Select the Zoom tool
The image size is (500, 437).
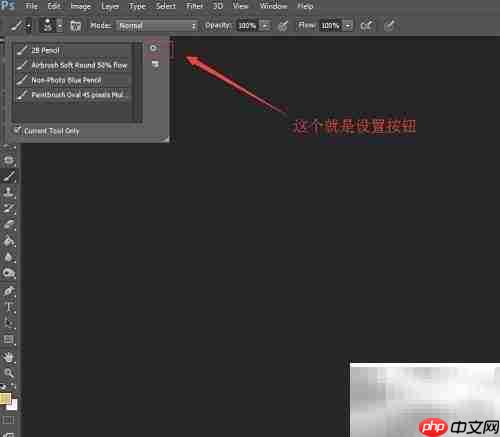point(9,373)
